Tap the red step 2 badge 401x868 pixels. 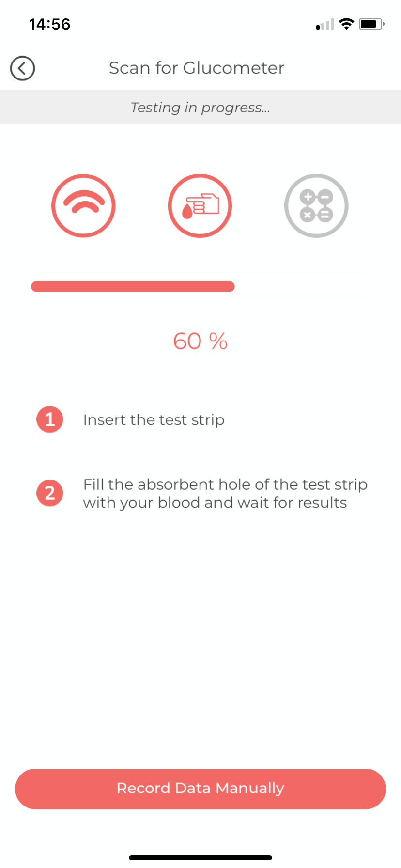(x=50, y=493)
